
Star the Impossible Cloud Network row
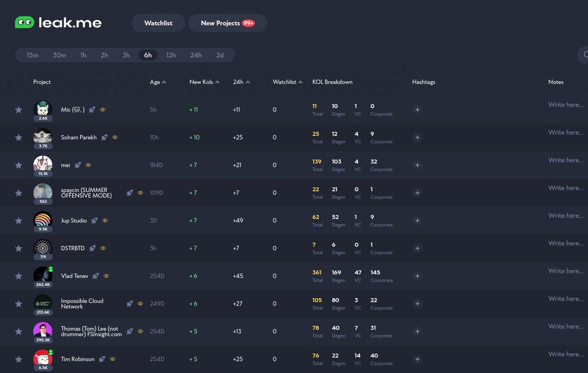pos(19,304)
